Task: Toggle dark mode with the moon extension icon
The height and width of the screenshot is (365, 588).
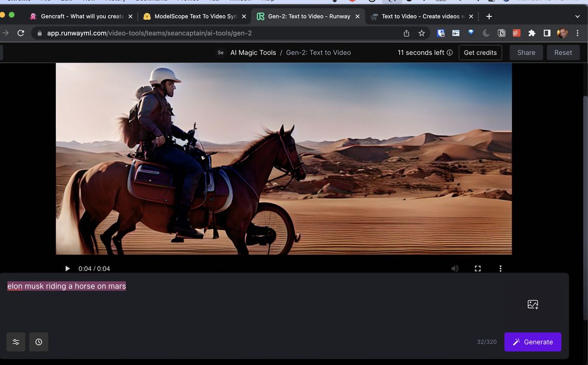Action: click(486, 33)
